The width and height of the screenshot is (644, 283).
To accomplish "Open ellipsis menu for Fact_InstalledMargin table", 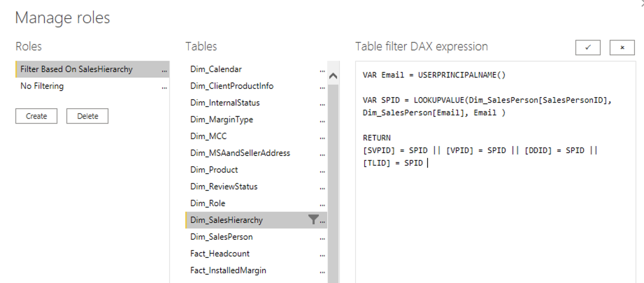I will (322, 272).
